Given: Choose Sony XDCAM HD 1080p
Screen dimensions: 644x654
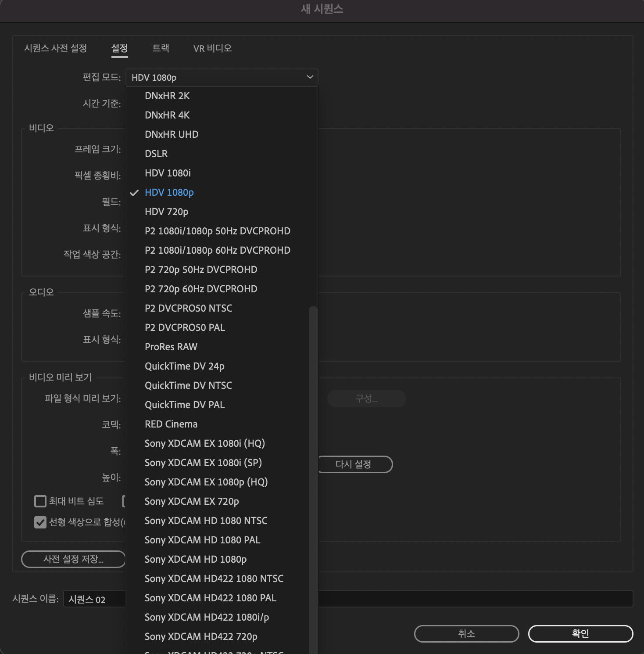Looking at the screenshot, I should pos(218,559).
